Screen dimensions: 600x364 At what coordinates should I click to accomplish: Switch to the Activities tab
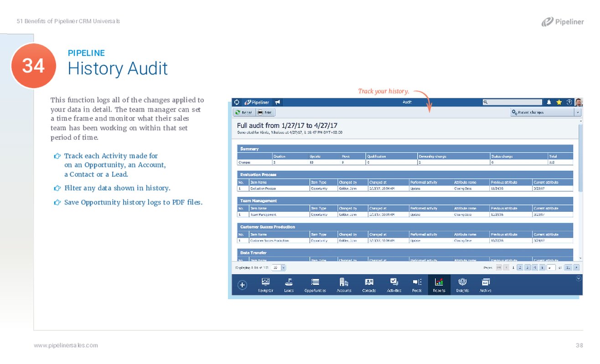(394, 285)
